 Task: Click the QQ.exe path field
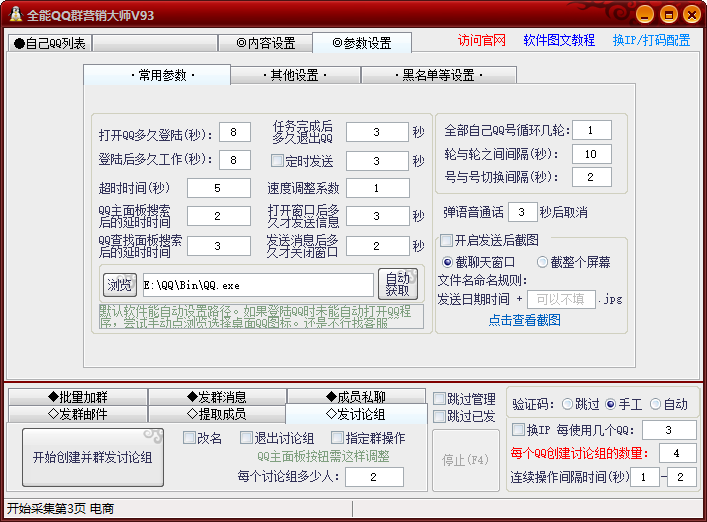coord(258,285)
